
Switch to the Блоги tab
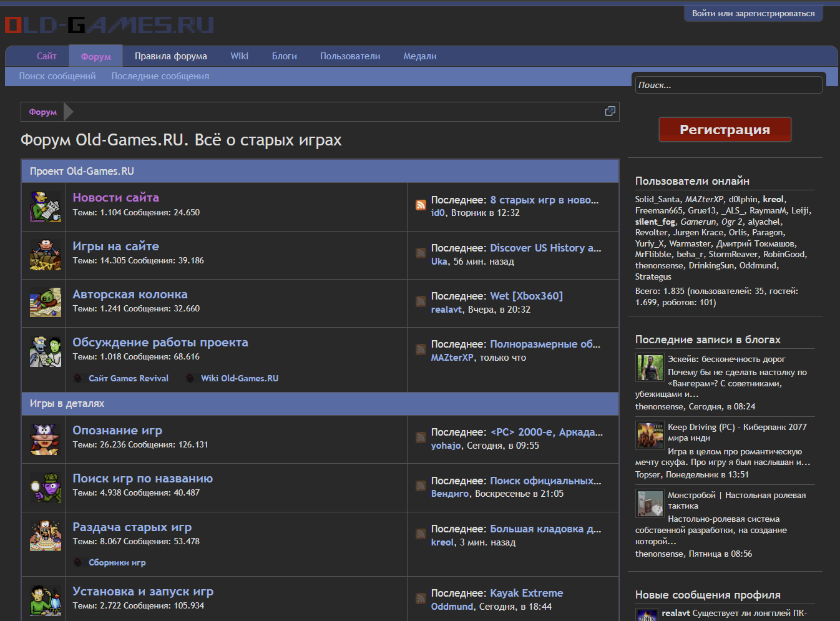click(284, 56)
